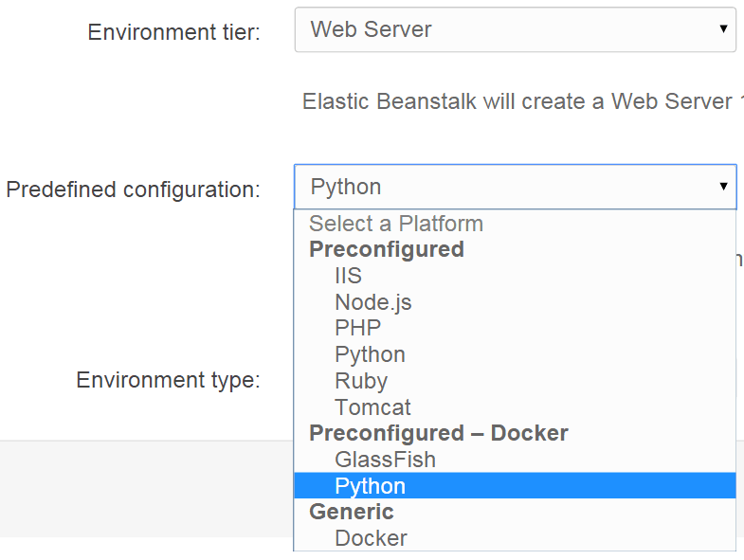
Task: Select Python under the Preconfigured group
Action: (x=370, y=354)
